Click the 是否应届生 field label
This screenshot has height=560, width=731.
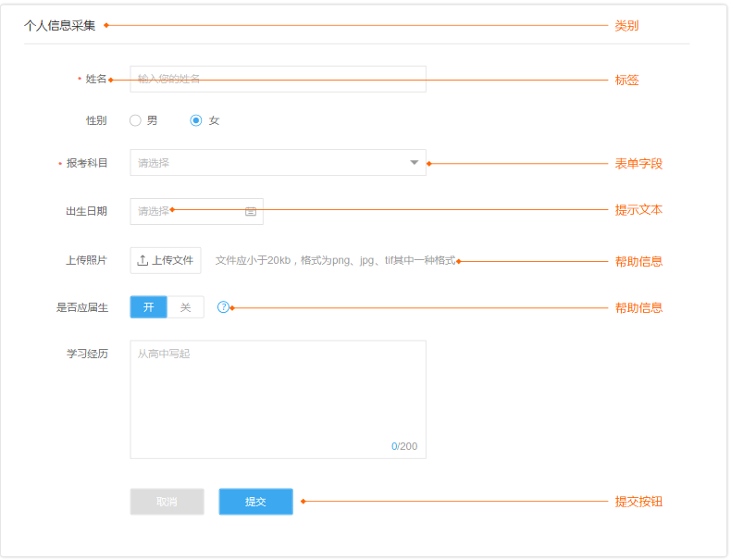[x=82, y=307]
